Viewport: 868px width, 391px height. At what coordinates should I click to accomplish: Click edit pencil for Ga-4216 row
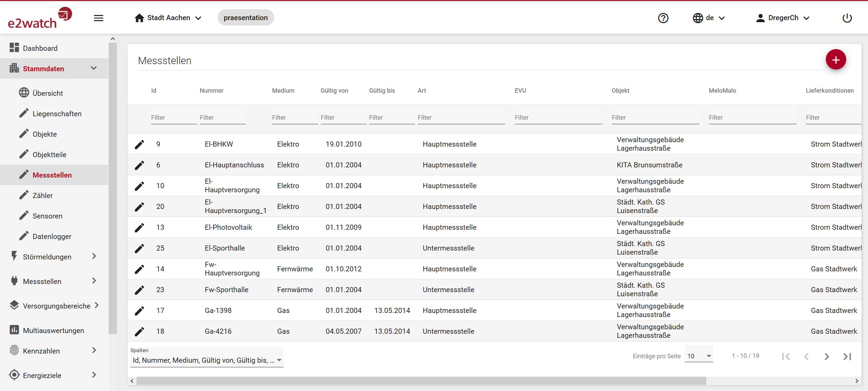(x=139, y=332)
